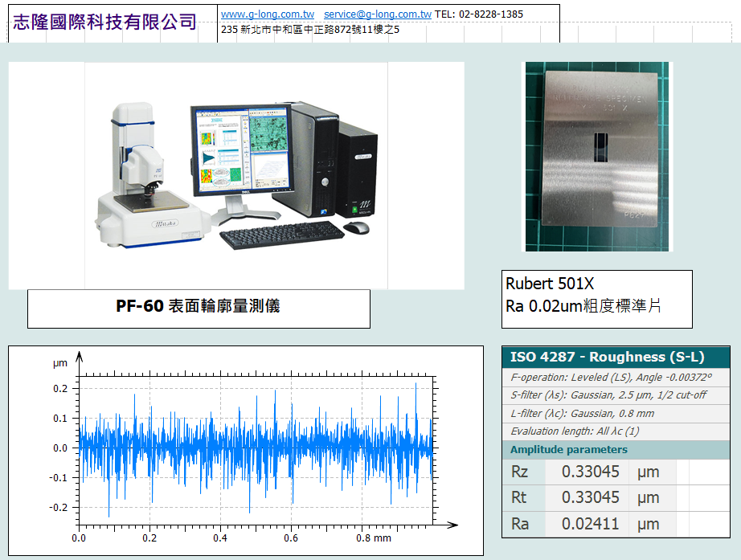Select the 志隆國際科技有限公司 company title
The width and height of the screenshot is (741, 560).
[x=104, y=22]
